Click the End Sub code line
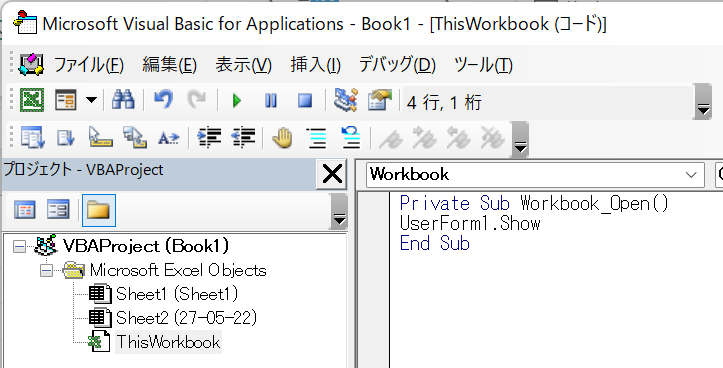The image size is (723, 368). coord(434,243)
